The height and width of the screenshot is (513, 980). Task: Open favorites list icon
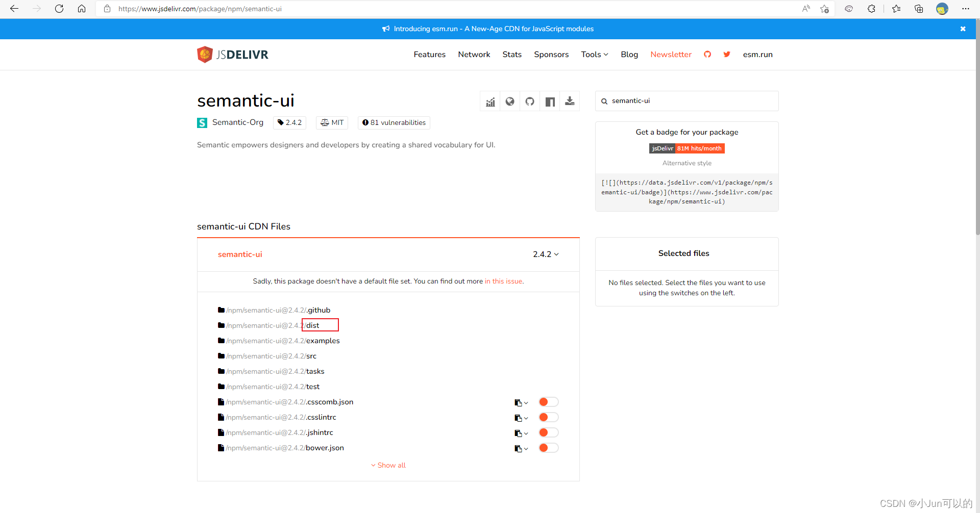pos(896,9)
